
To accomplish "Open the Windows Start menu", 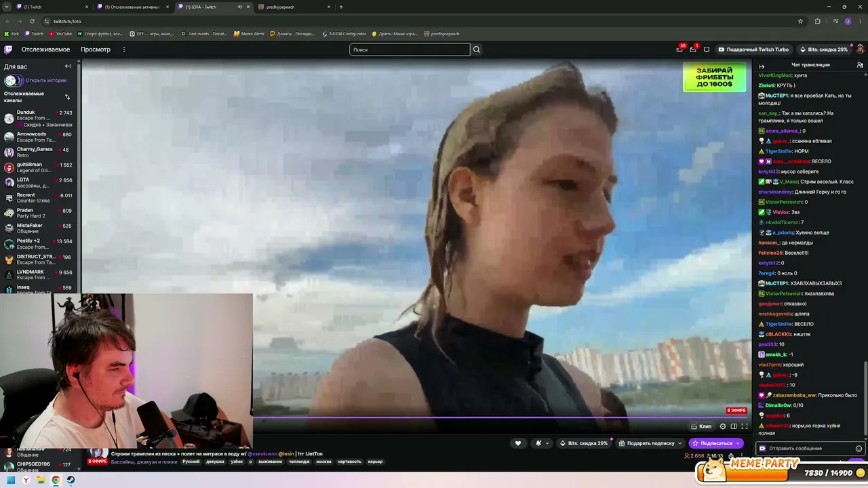I will point(11,480).
